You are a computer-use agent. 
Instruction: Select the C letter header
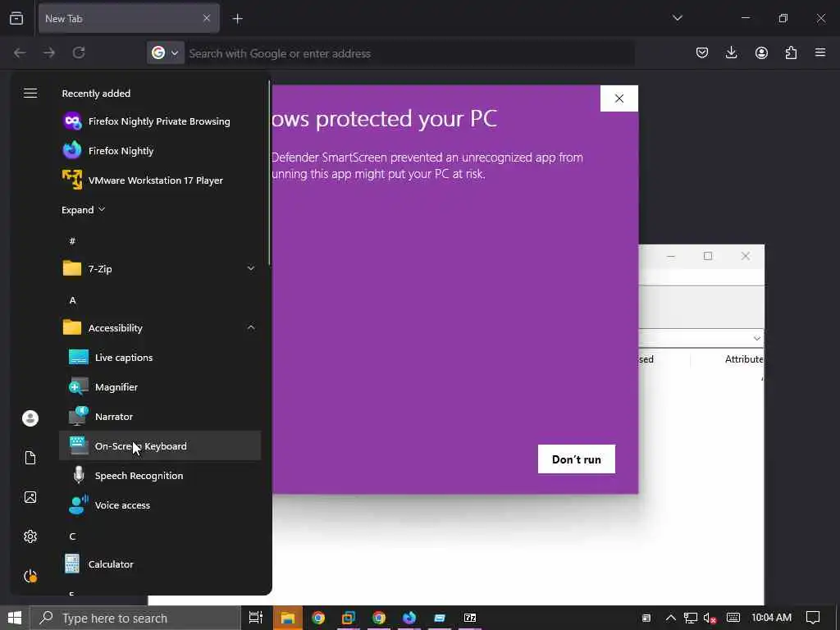pos(72,536)
